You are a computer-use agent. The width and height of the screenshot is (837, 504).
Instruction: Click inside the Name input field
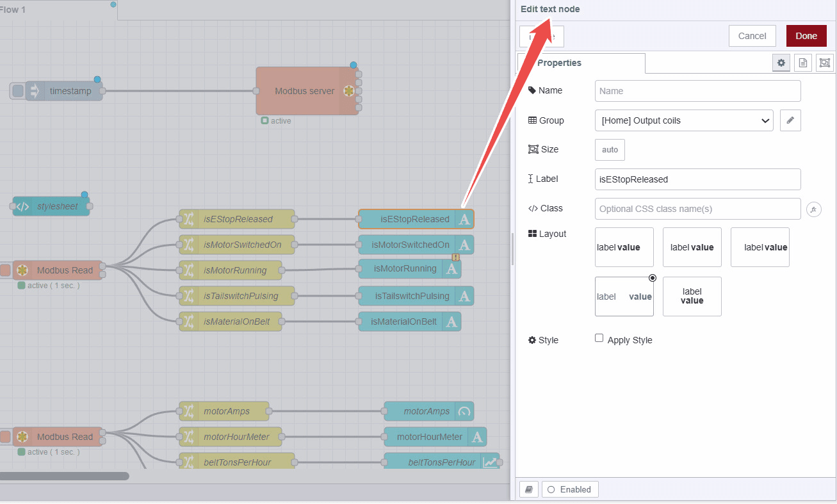click(x=697, y=90)
